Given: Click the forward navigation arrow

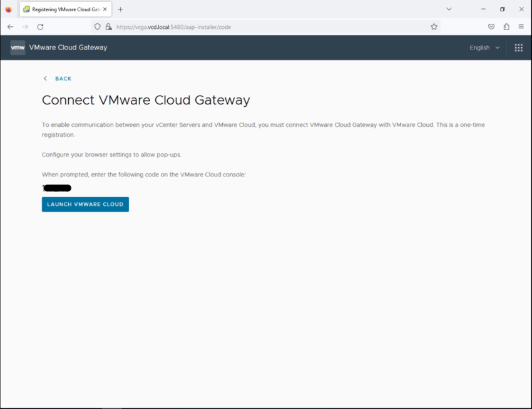Looking at the screenshot, I should point(24,26).
